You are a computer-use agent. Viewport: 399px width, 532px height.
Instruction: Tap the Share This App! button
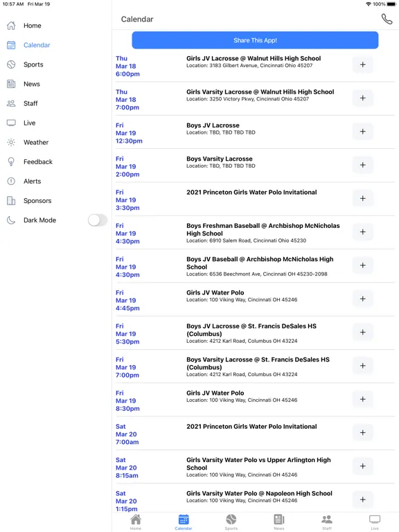(255, 40)
